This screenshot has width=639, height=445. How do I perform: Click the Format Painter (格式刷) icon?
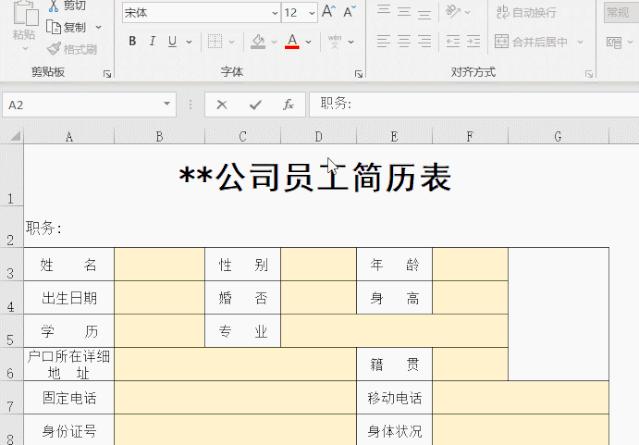(x=53, y=49)
